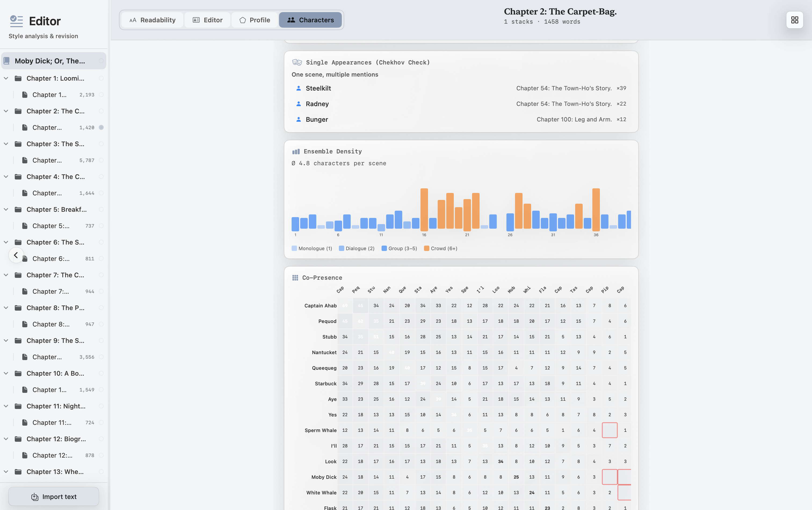Toggle status circle on the 1,644-word file
812x510 pixels.
click(101, 193)
